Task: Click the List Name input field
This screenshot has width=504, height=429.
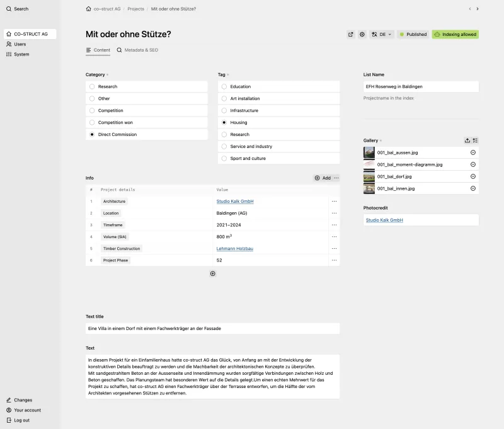Action: [421, 86]
